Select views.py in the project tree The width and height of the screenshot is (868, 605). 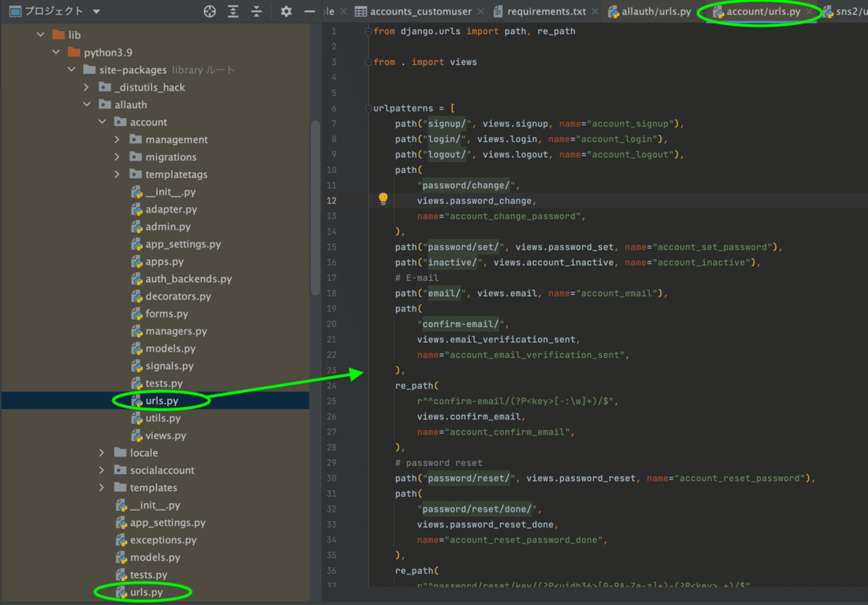[155, 435]
